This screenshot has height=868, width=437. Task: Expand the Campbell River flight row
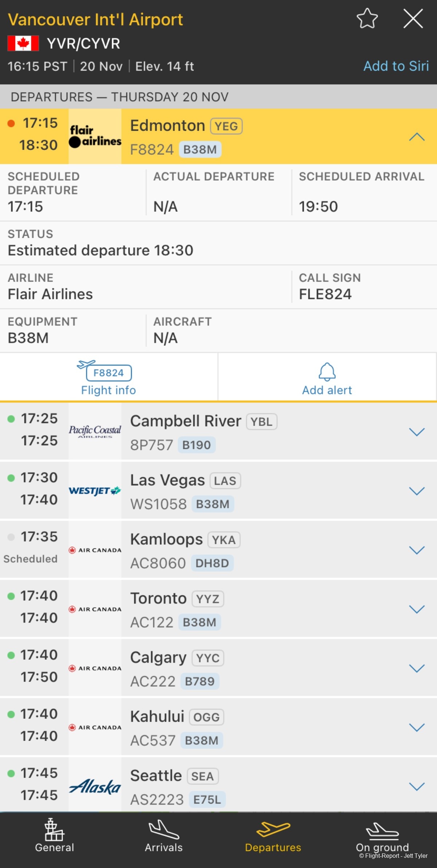click(x=417, y=432)
